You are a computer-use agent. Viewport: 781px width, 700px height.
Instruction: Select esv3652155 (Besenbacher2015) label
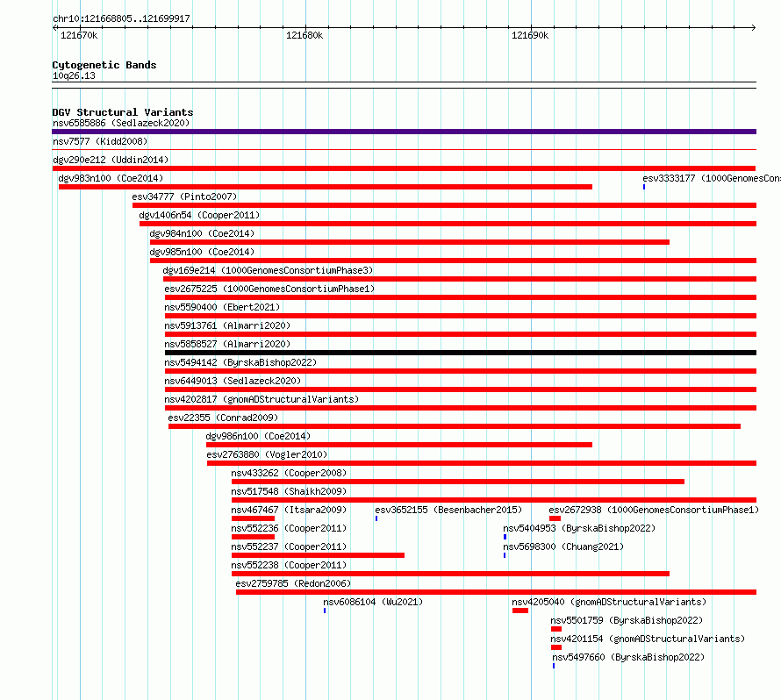[448, 510]
